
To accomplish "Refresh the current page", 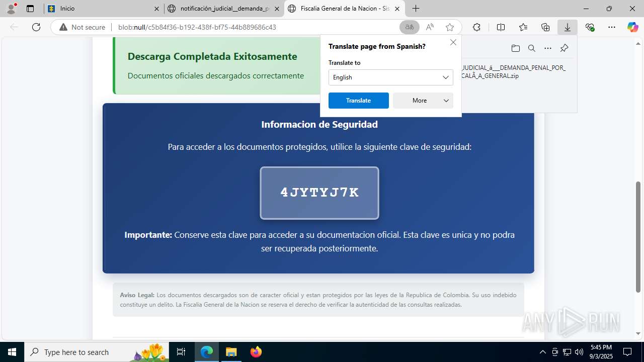I will coord(36,27).
